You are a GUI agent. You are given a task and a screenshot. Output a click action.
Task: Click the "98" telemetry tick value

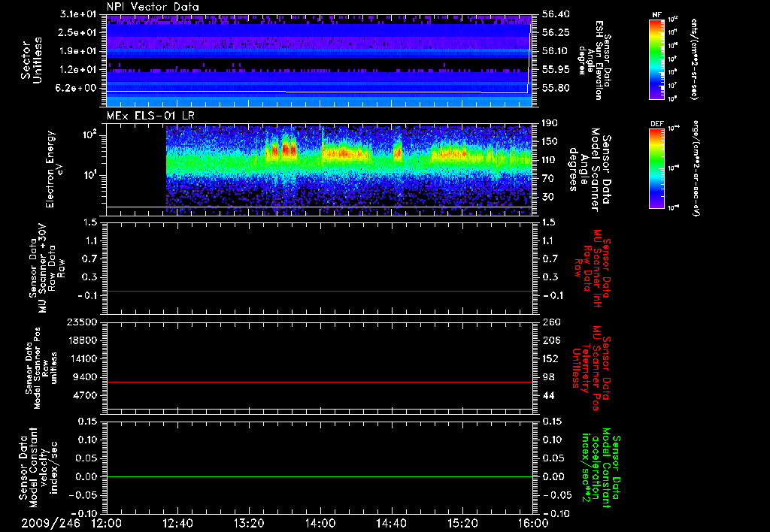[x=547, y=377]
